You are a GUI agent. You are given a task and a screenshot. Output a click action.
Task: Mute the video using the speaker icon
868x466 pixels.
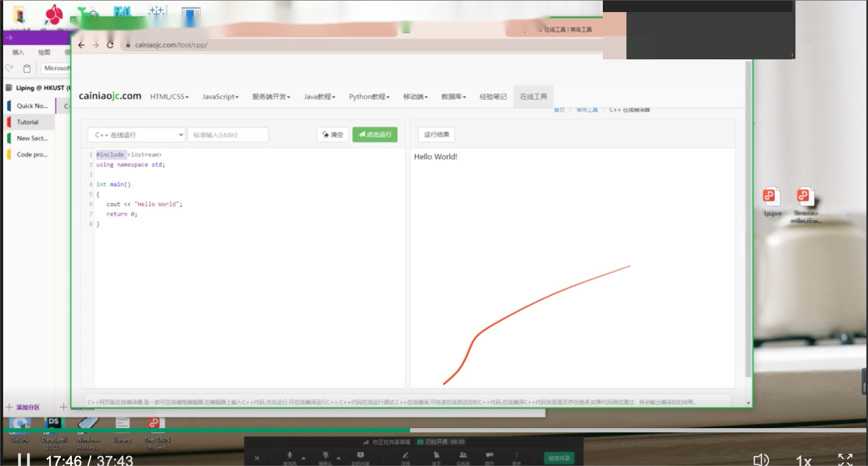click(760, 460)
